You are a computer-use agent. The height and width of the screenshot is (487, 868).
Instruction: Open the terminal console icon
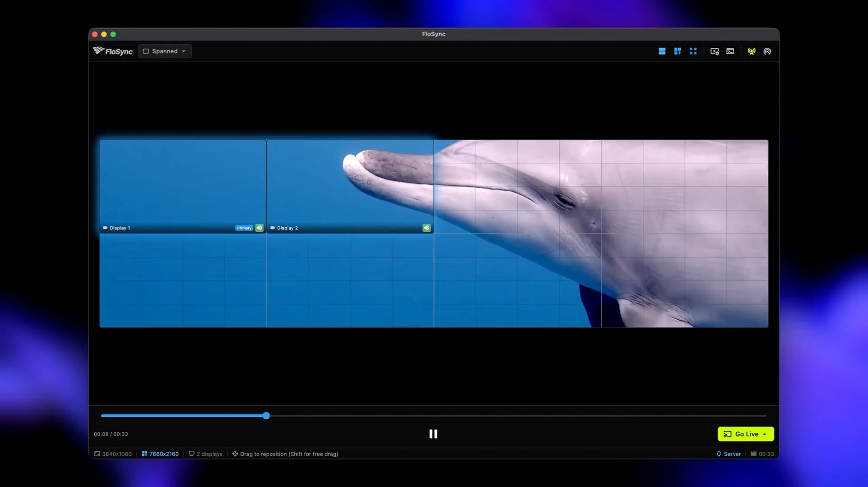coord(730,51)
